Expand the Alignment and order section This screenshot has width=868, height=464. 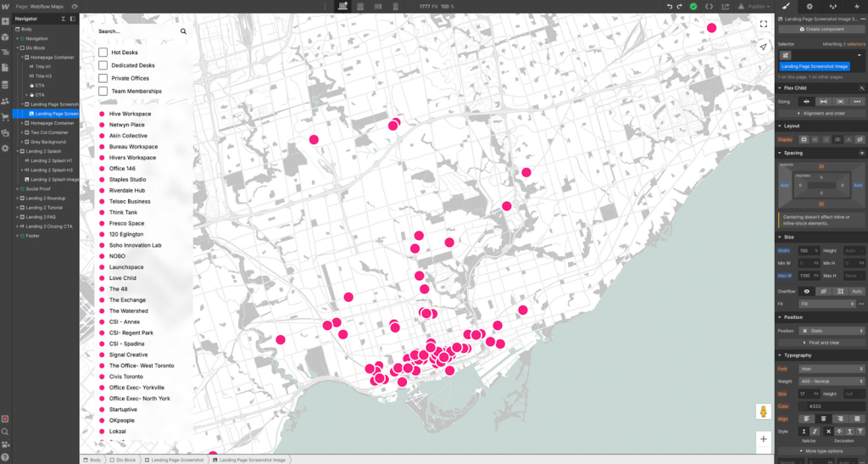[x=821, y=113]
